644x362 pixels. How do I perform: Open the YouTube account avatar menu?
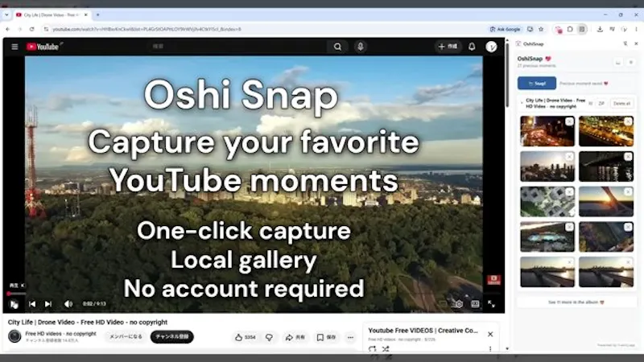(x=491, y=47)
